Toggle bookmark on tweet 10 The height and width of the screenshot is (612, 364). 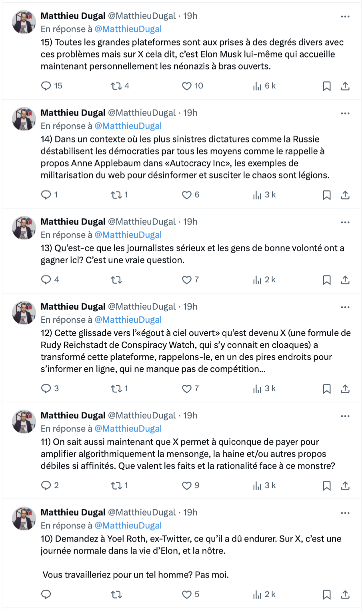[327, 595]
